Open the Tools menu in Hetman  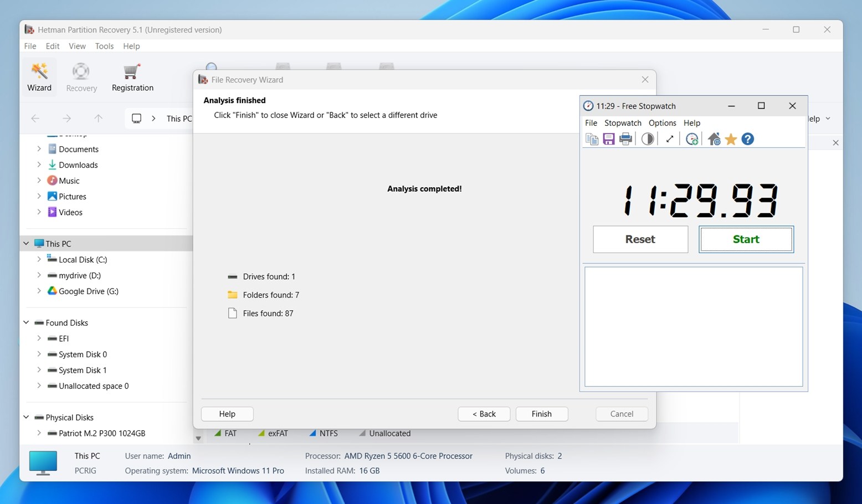tap(104, 46)
